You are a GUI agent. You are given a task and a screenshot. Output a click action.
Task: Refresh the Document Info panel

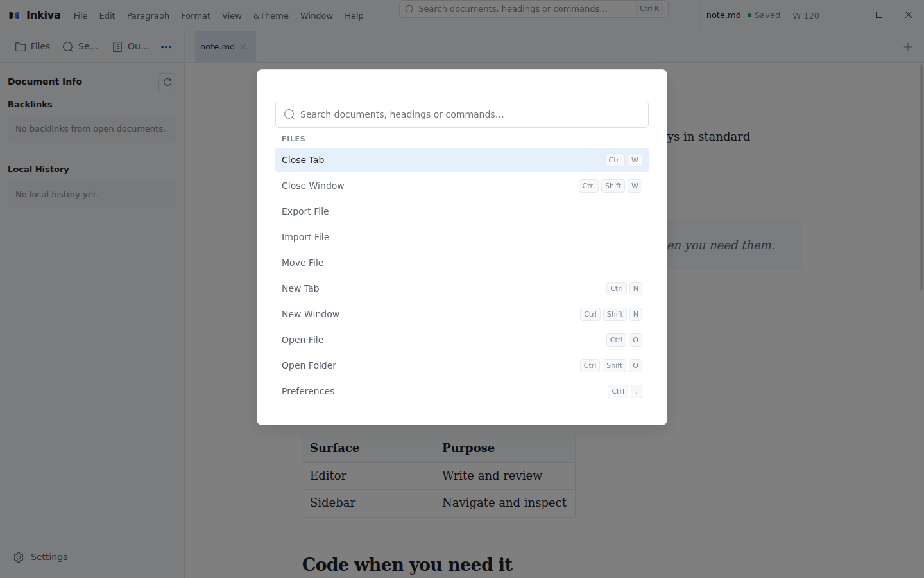(x=167, y=82)
